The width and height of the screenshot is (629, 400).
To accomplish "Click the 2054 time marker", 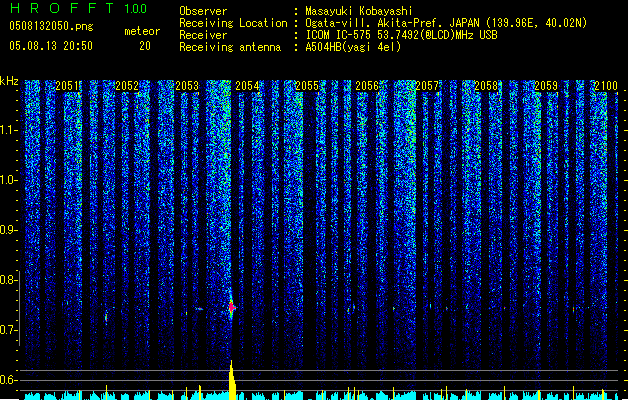I will (247, 86).
